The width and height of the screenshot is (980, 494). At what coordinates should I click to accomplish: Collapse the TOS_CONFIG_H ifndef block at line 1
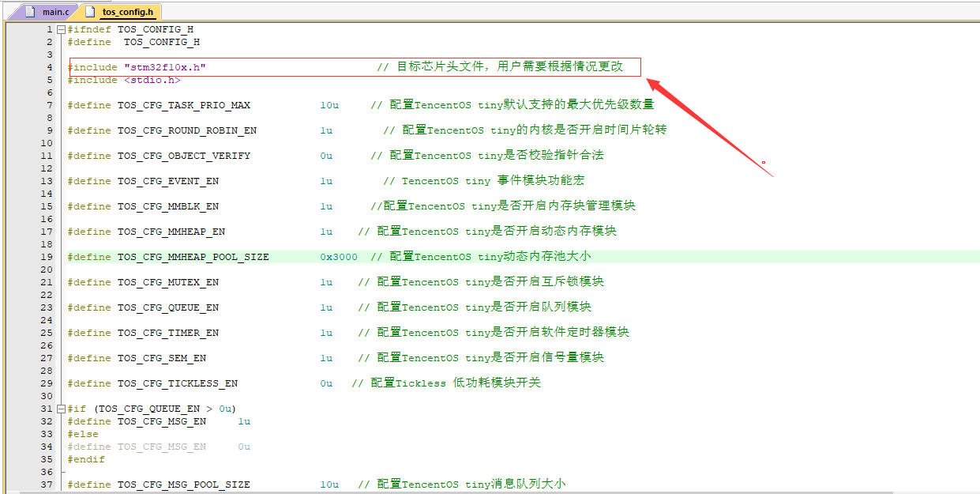tap(61, 28)
